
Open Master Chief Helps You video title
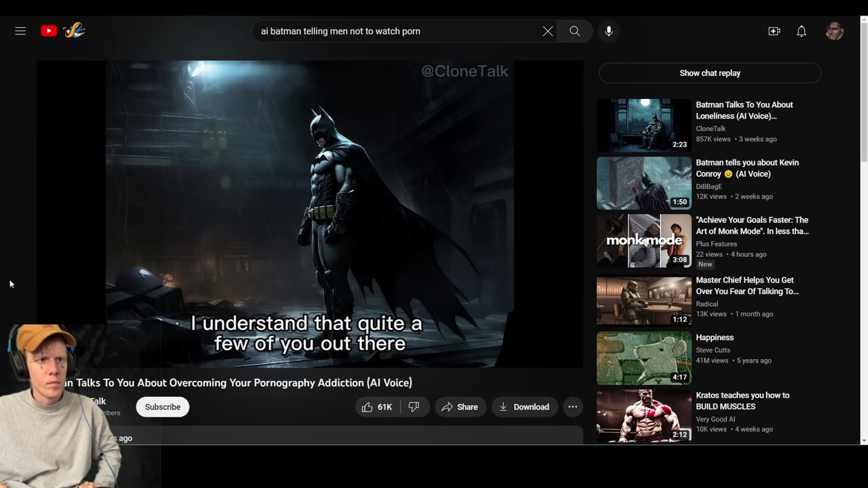[747, 285]
